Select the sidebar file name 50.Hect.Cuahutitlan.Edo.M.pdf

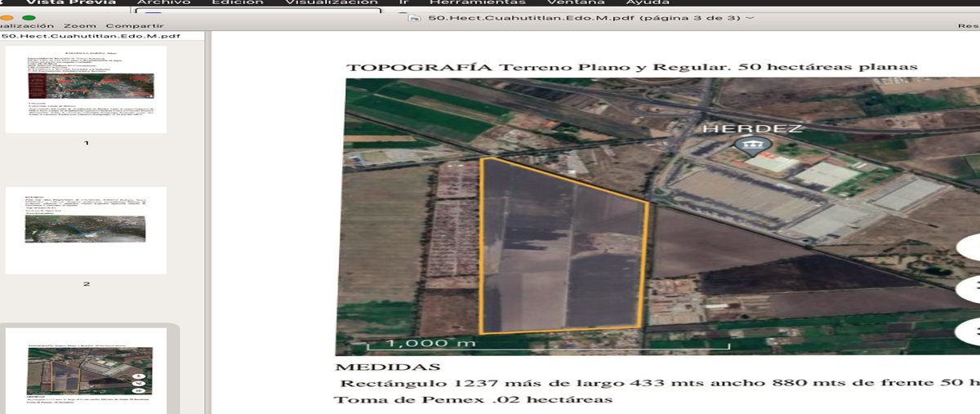point(91,37)
